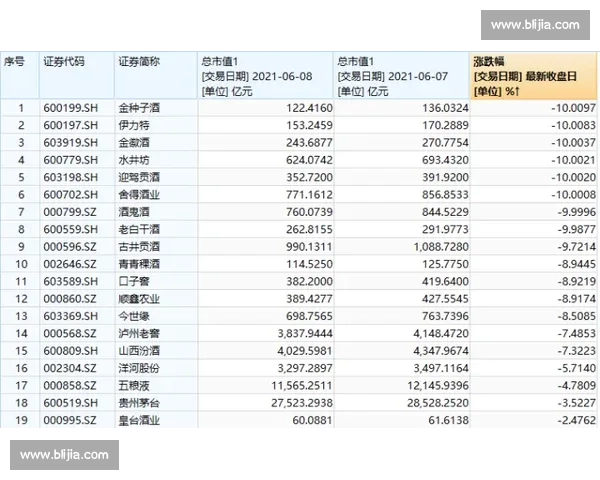Click the 证券简称 column header
The width and height of the screenshot is (600, 480).
[156, 76]
